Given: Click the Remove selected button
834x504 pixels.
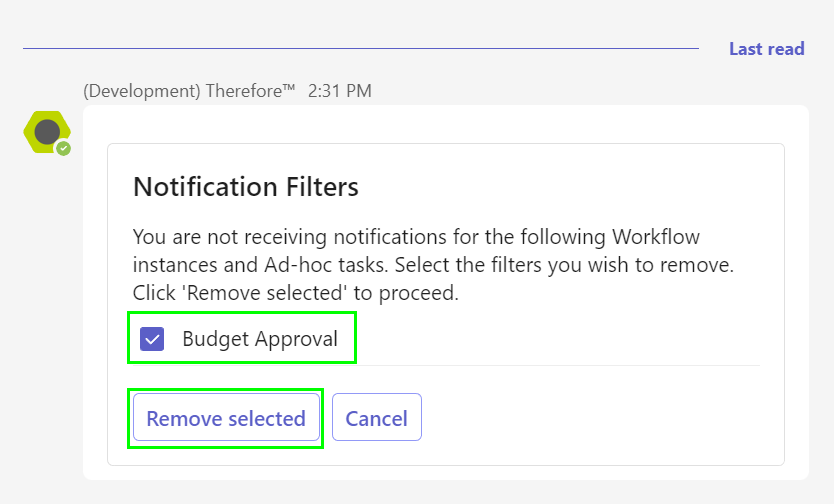Looking at the screenshot, I should [x=226, y=417].
